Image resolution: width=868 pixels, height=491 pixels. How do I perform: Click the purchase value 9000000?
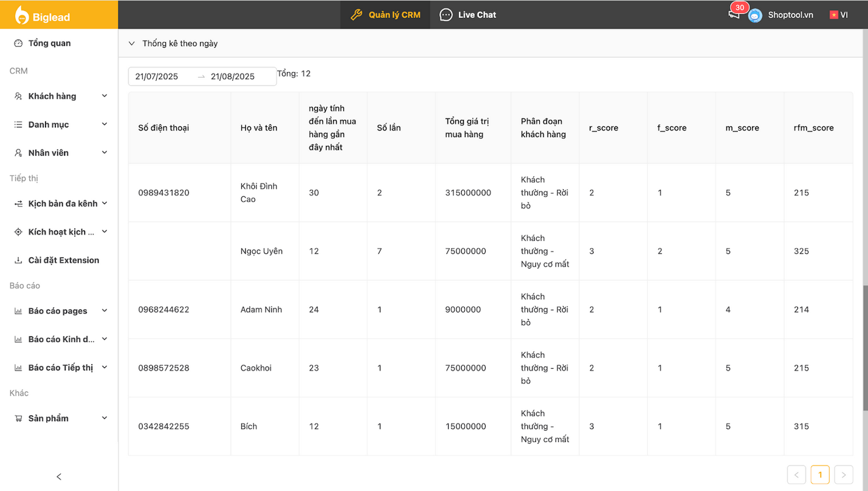463,309
